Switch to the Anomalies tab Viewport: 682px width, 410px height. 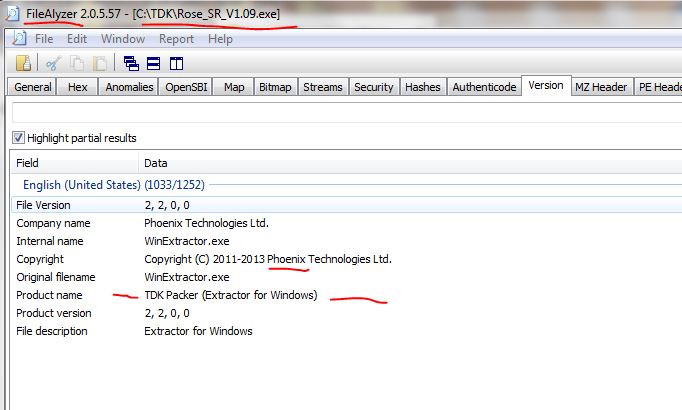(x=129, y=87)
